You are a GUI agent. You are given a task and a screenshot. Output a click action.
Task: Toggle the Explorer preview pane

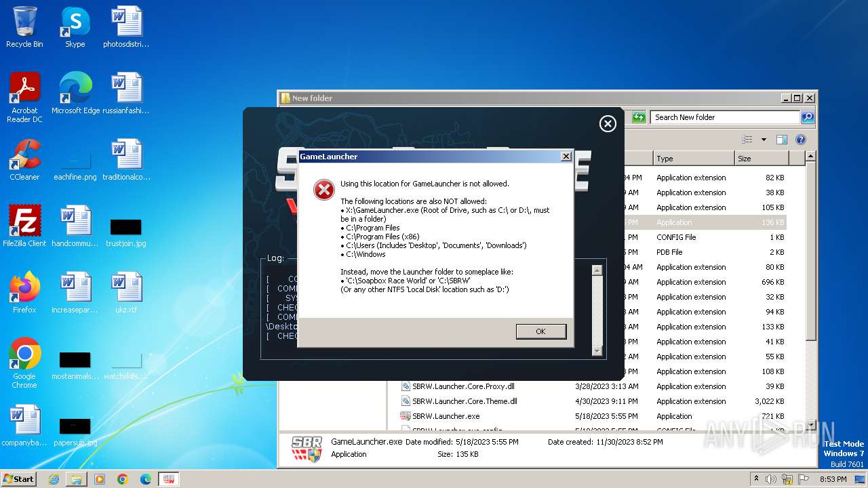[781, 140]
